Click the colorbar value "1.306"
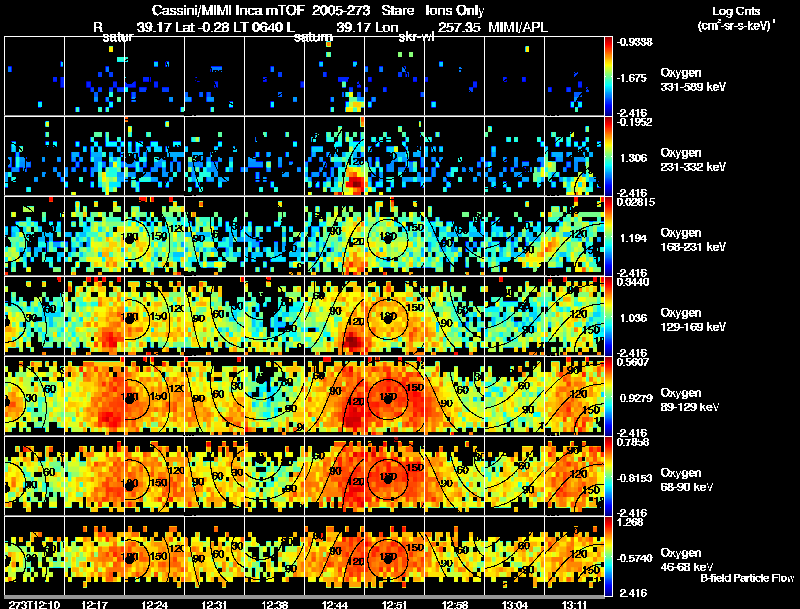Viewport: 800px width, 609px height. point(634,158)
